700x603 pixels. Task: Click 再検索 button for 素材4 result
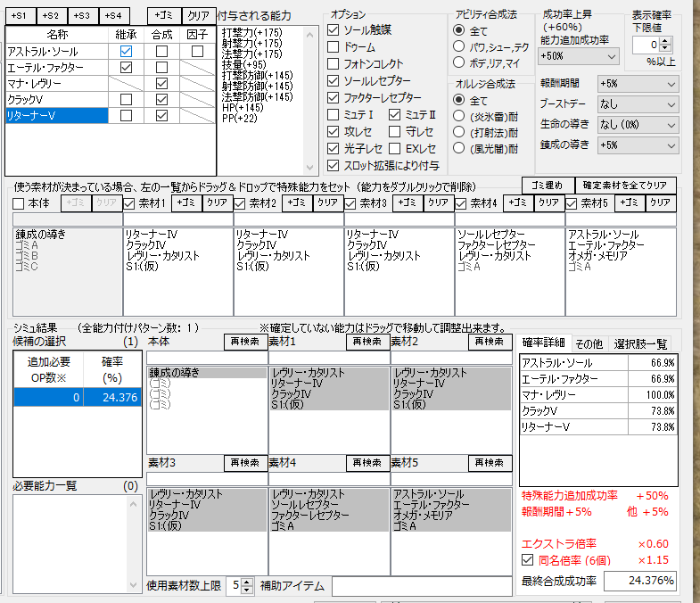pyautogui.click(x=367, y=463)
